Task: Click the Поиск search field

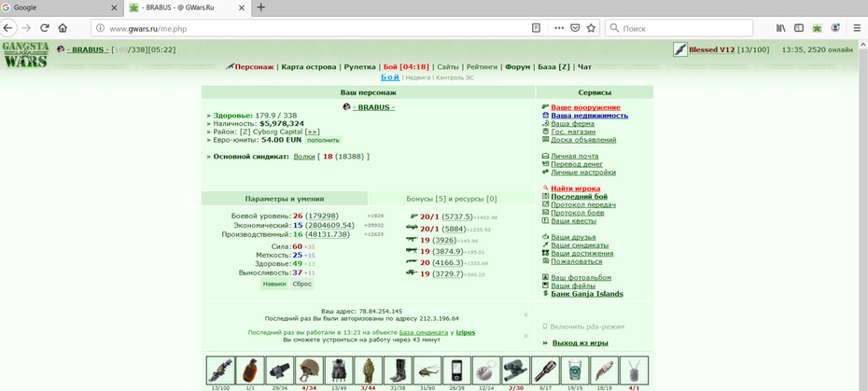Action: point(679,28)
